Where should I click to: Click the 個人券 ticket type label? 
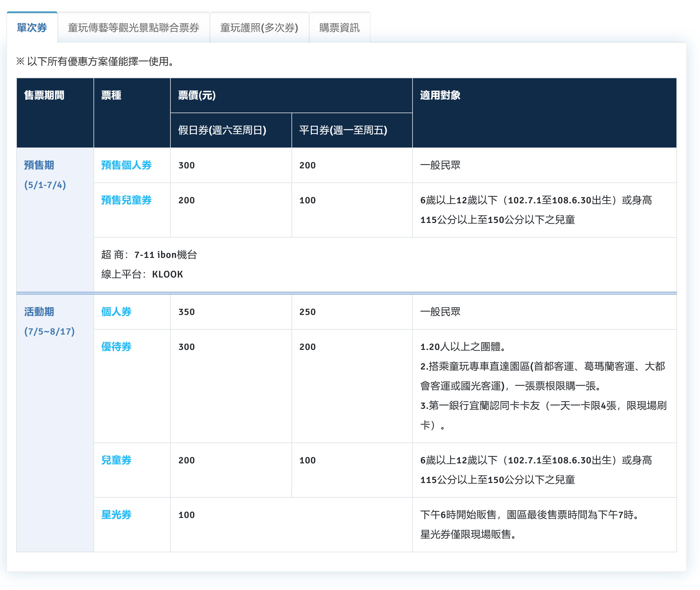point(116,311)
